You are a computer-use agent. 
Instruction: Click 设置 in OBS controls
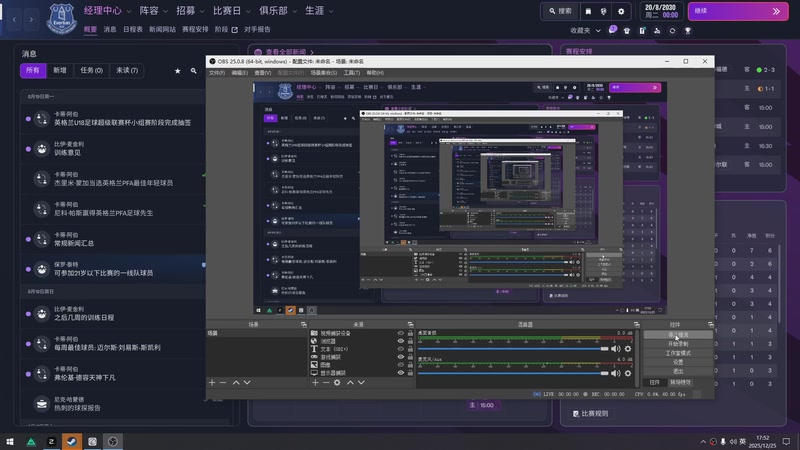pos(678,362)
